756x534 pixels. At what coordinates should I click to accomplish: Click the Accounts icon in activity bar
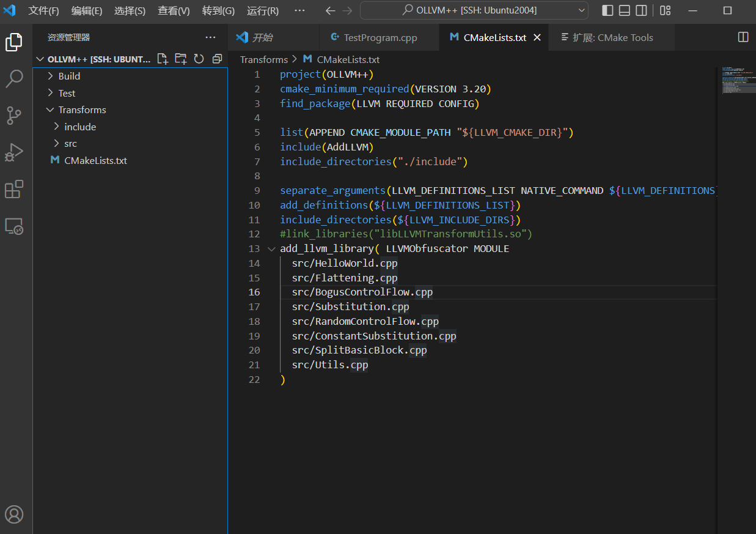coord(14,514)
